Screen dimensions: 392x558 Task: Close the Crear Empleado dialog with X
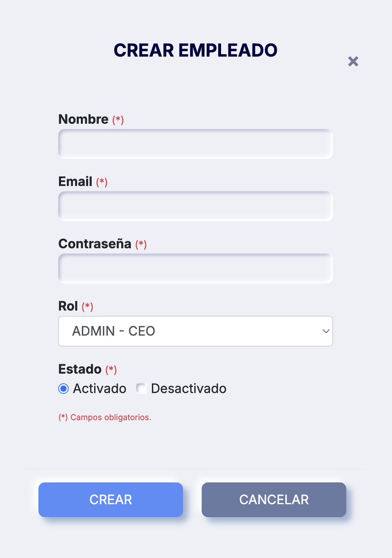(x=353, y=61)
